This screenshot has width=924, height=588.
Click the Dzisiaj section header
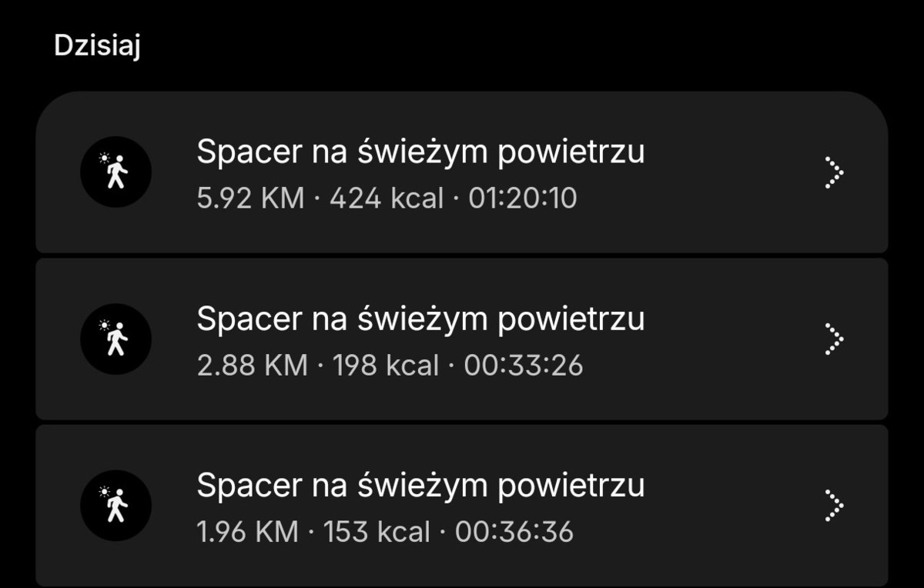click(x=96, y=45)
